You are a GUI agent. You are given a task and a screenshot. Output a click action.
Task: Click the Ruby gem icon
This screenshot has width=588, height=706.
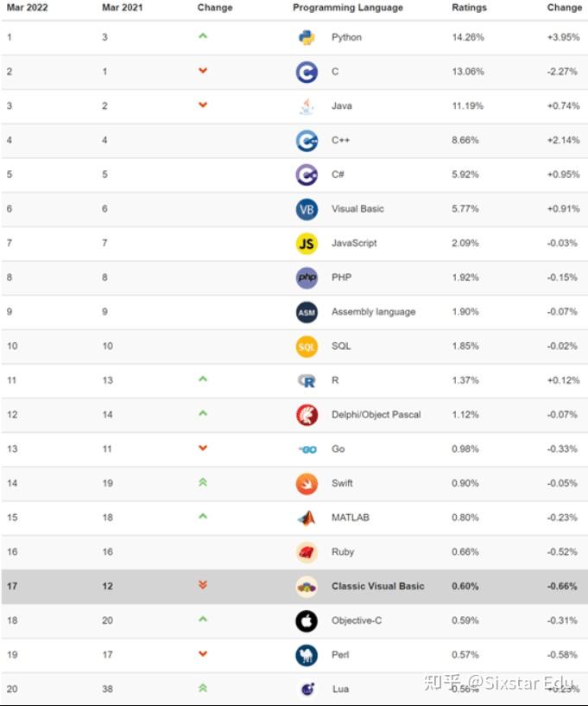307,552
